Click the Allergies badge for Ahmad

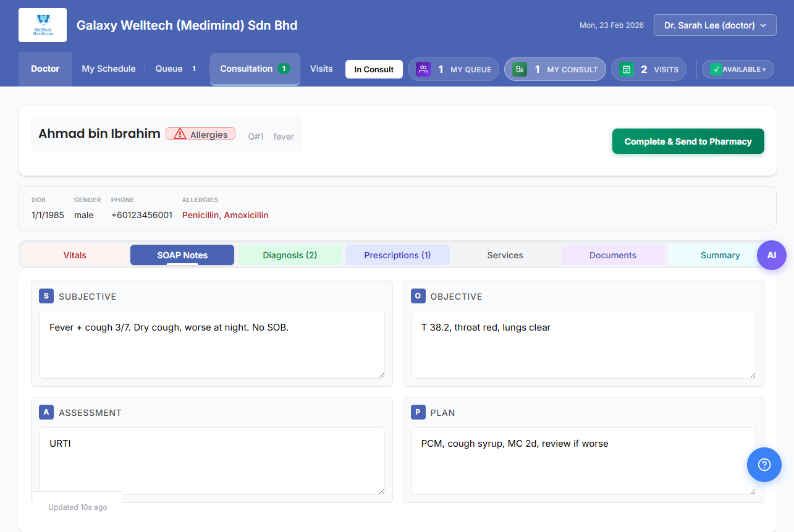tap(200, 133)
